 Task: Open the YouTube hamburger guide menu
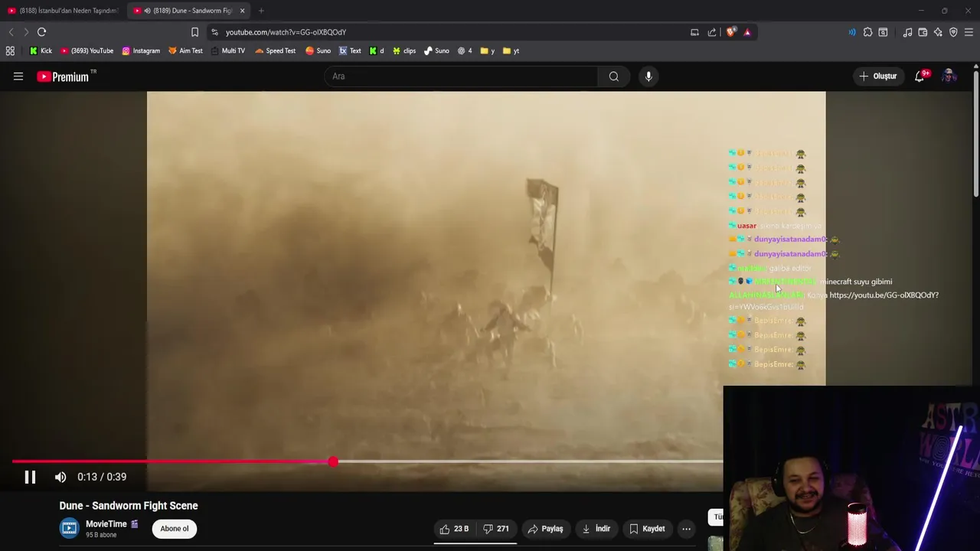(18, 77)
